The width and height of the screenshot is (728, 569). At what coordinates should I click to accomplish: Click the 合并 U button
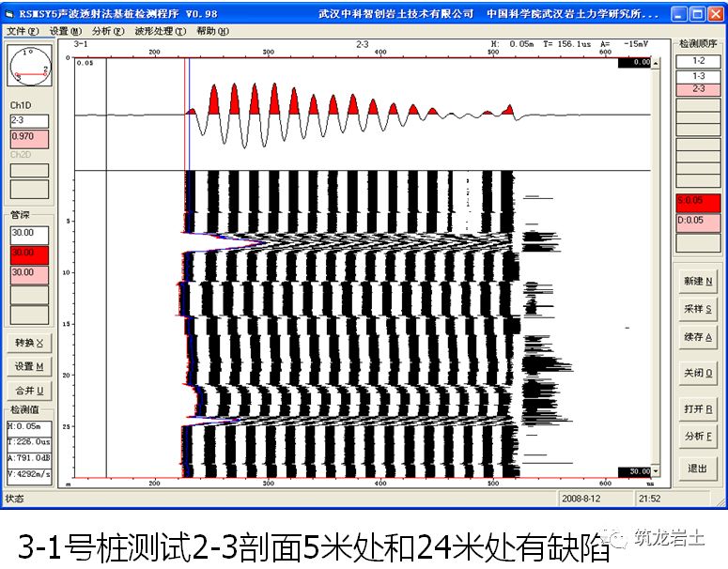29,391
